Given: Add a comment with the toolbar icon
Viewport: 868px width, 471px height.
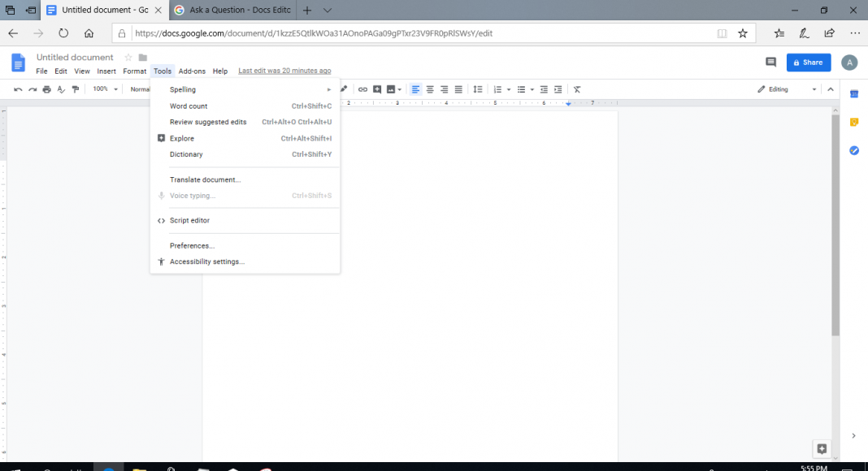Looking at the screenshot, I should click(x=377, y=89).
